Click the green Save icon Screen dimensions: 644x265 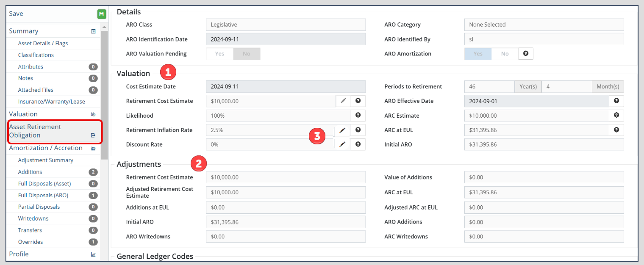pyautogui.click(x=101, y=14)
